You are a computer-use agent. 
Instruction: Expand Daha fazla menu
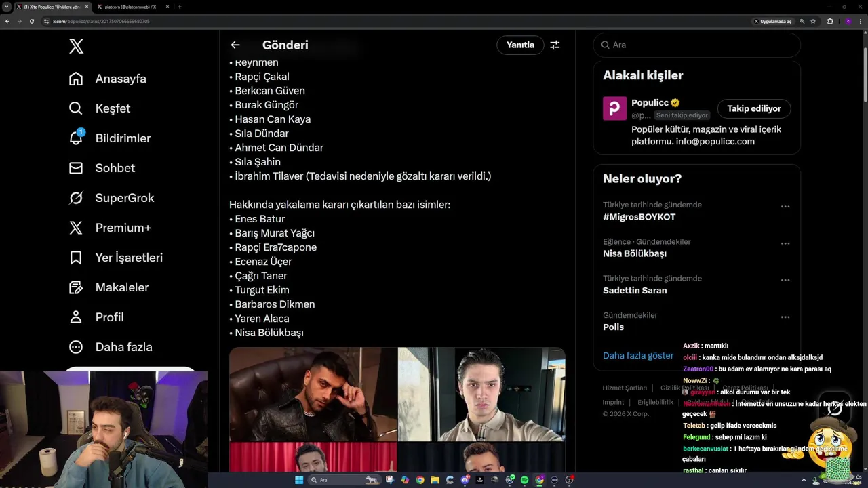coord(111,347)
